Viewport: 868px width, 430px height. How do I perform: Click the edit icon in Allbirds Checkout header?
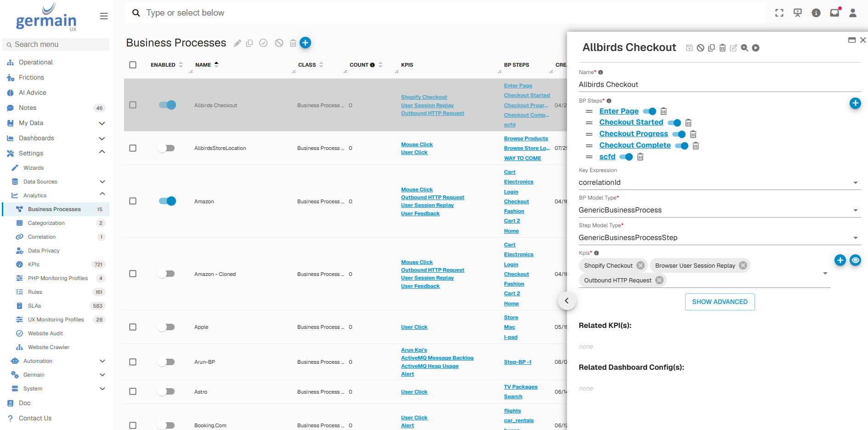[733, 48]
